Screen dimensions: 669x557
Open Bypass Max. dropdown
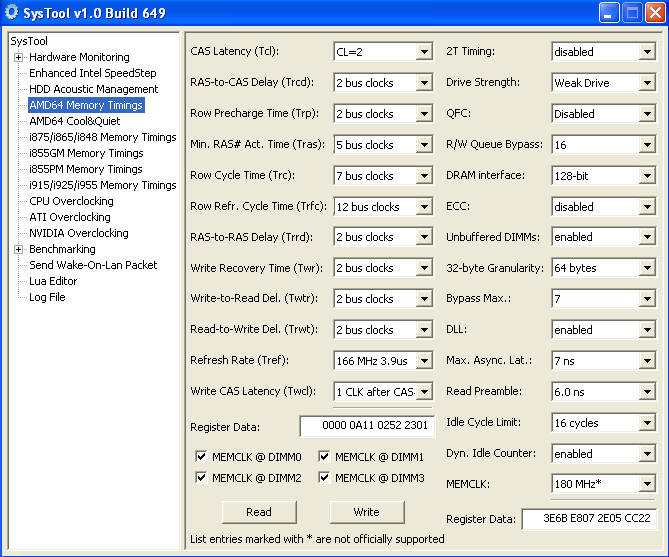click(x=603, y=299)
